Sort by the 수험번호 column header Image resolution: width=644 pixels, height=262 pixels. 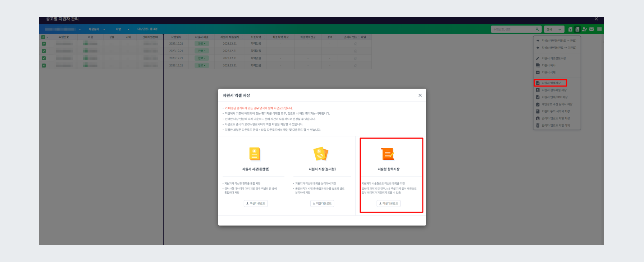(64, 37)
